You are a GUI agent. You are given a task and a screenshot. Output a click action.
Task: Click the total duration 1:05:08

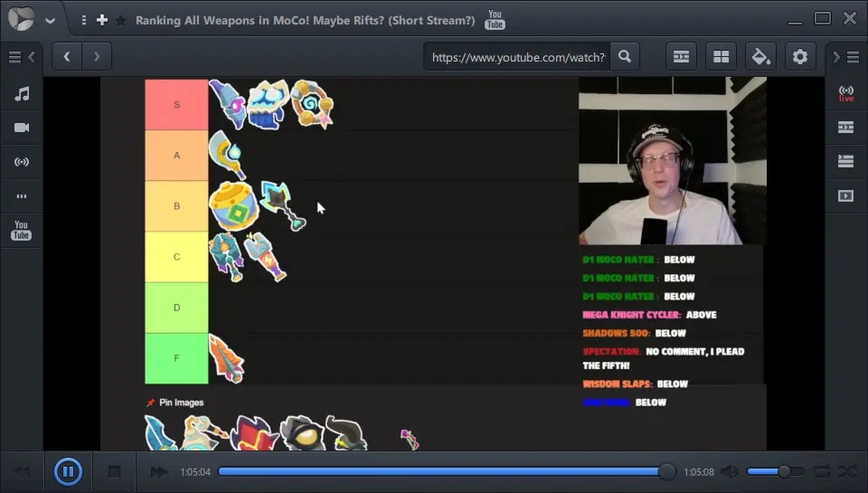click(699, 472)
